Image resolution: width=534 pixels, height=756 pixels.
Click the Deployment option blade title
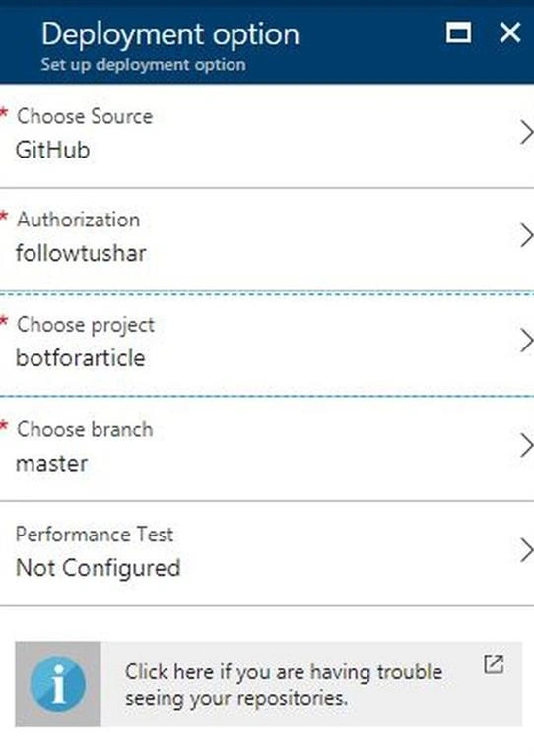pos(170,34)
